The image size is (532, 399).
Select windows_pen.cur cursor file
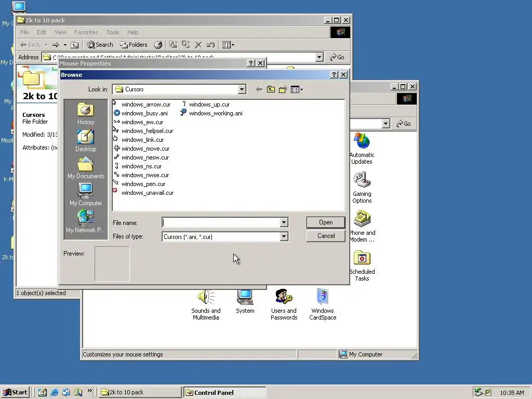(x=139, y=184)
